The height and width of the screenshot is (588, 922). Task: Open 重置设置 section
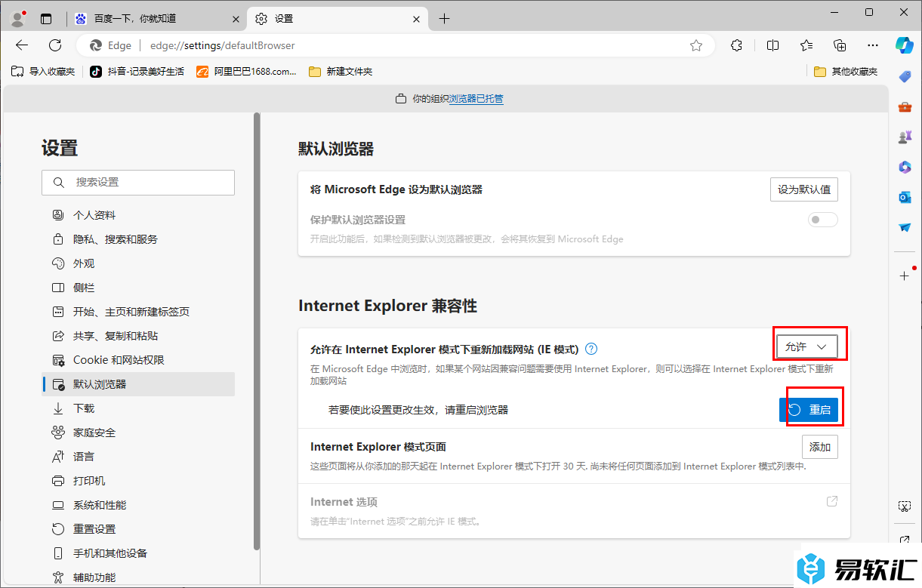(138, 529)
